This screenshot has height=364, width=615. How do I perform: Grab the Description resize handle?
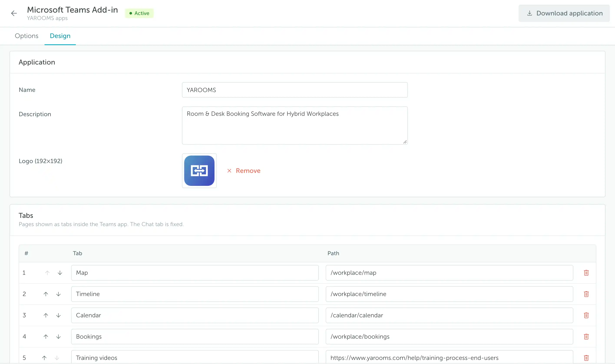point(405,142)
